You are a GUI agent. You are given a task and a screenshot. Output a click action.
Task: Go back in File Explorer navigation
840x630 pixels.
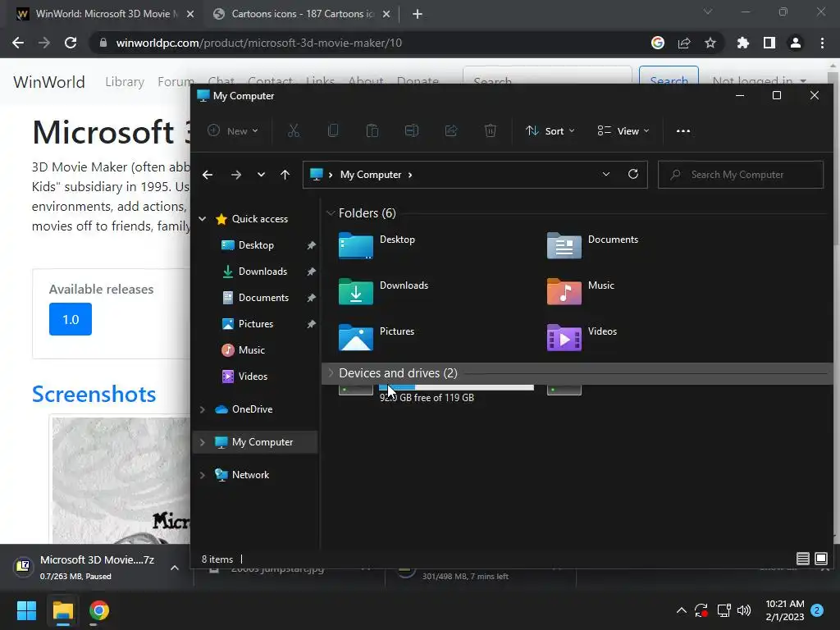tap(208, 175)
